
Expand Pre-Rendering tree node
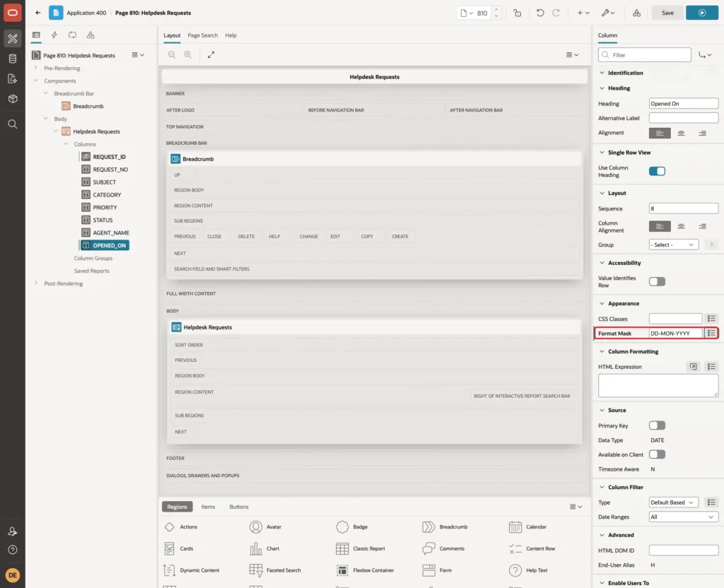36,68
